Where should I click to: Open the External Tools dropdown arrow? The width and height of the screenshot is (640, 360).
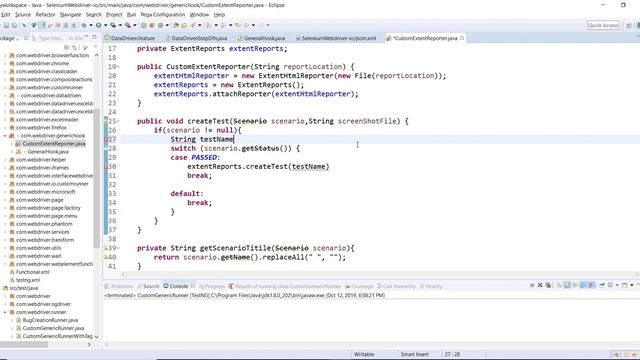(135, 25)
